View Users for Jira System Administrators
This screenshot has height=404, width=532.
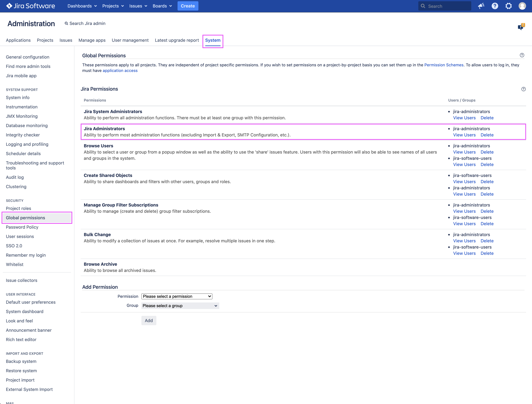pos(464,118)
